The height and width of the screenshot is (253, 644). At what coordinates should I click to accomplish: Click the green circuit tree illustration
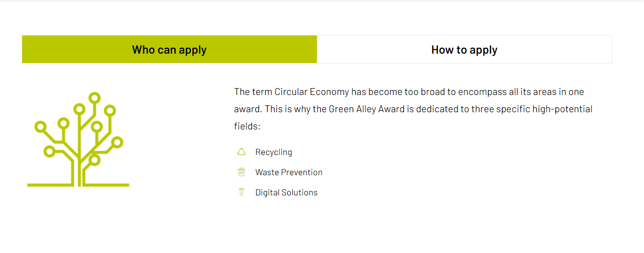(79, 140)
